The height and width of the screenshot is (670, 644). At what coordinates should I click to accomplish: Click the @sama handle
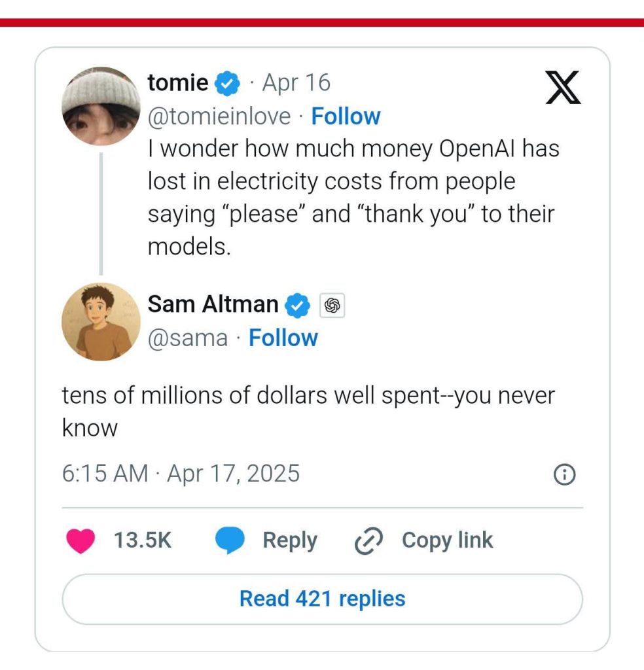(188, 338)
